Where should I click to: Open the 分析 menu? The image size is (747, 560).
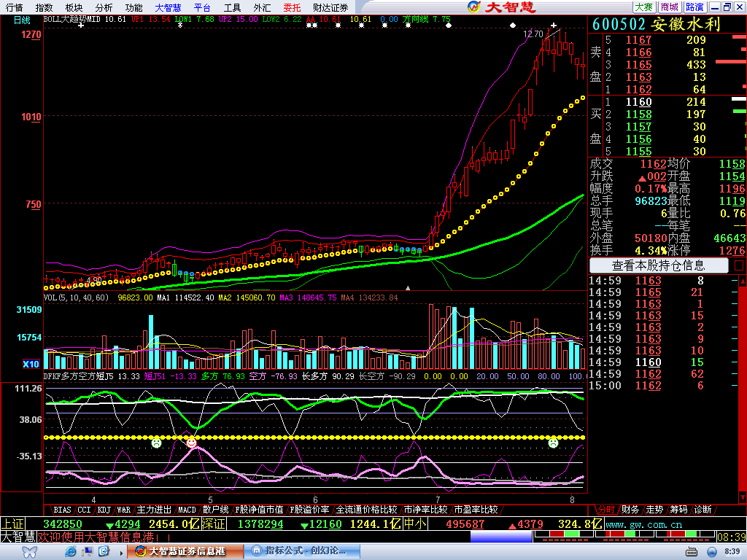(104, 7)
